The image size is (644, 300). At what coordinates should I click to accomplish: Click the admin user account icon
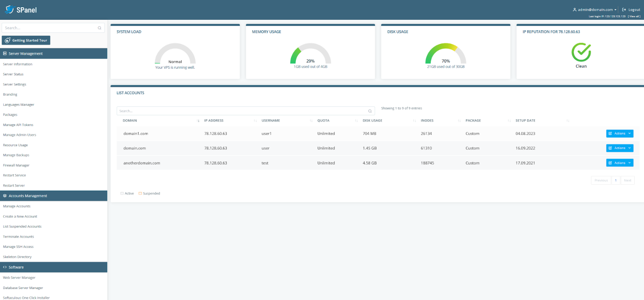click(574, 9)
